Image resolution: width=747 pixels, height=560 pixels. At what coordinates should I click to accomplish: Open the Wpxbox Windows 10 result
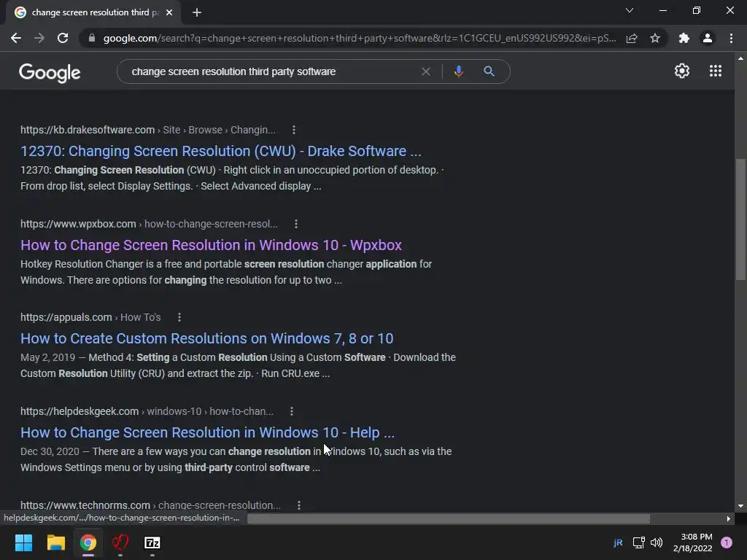211,245
